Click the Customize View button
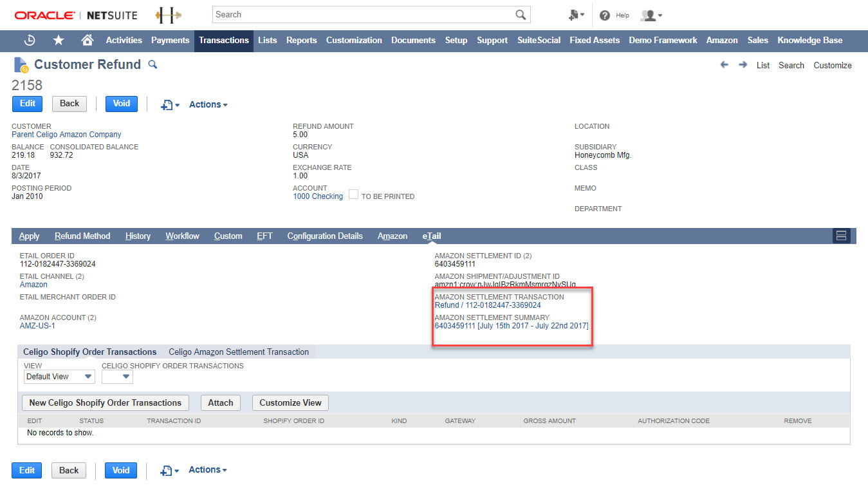 pos(290,403)
